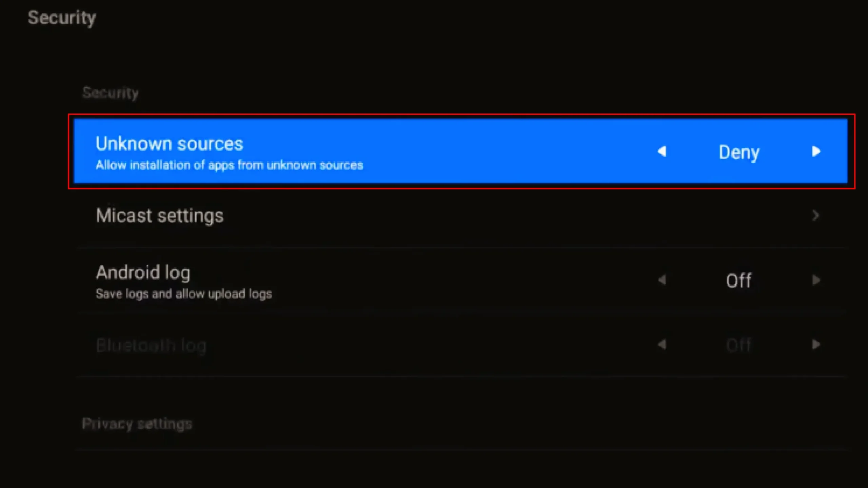868x488 pixels.
Task: Open Micast settings via its chevron
Action: coord(816,216)
